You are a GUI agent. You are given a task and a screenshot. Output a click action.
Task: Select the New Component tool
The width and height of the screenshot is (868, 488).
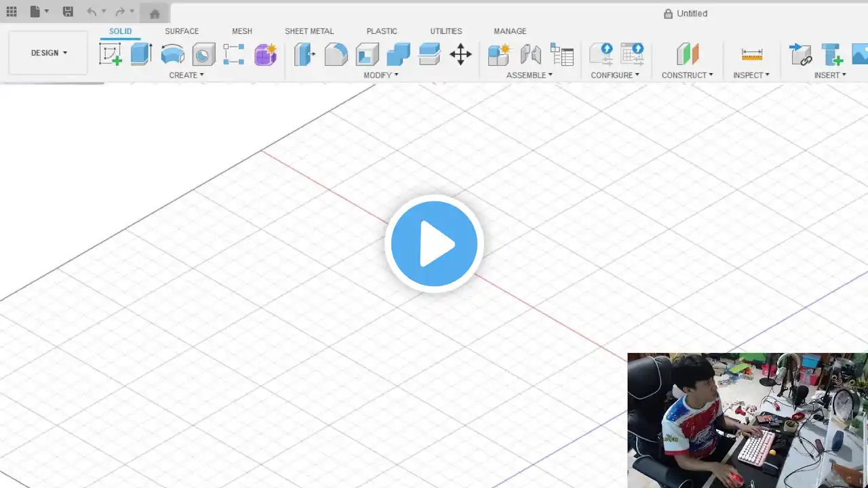tap(499, 54)
